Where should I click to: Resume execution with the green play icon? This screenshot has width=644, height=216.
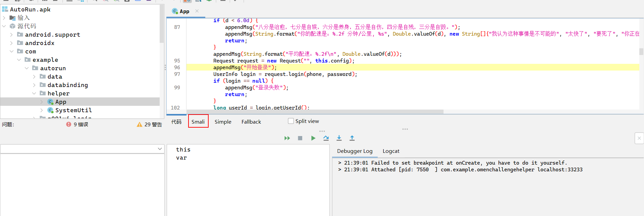point(313,138)
